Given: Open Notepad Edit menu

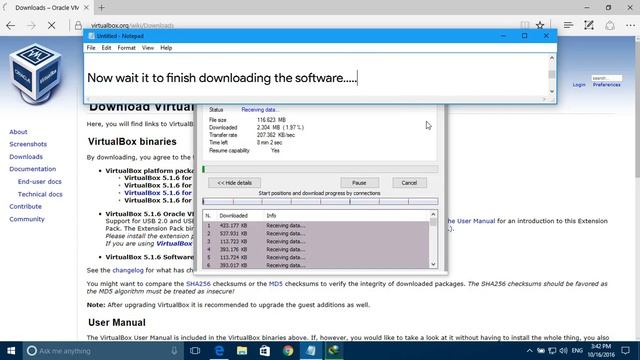Looking at the screenshot, I should coord(106,48).
